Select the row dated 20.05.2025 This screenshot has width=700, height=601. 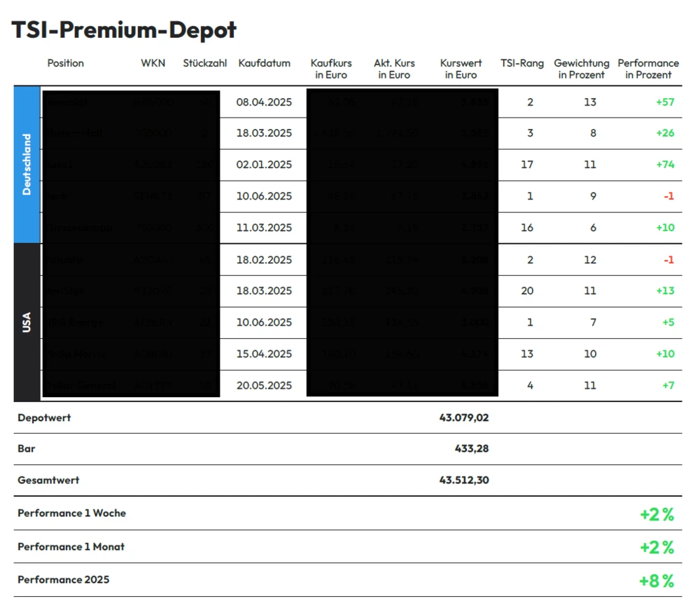[264, 385]
